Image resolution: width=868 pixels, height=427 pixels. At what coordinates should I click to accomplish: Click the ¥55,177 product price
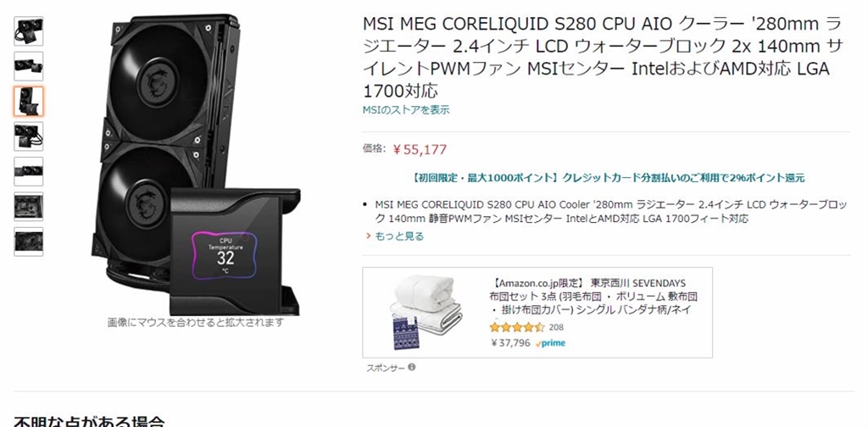pyautogui.click(x=420, y=149)
